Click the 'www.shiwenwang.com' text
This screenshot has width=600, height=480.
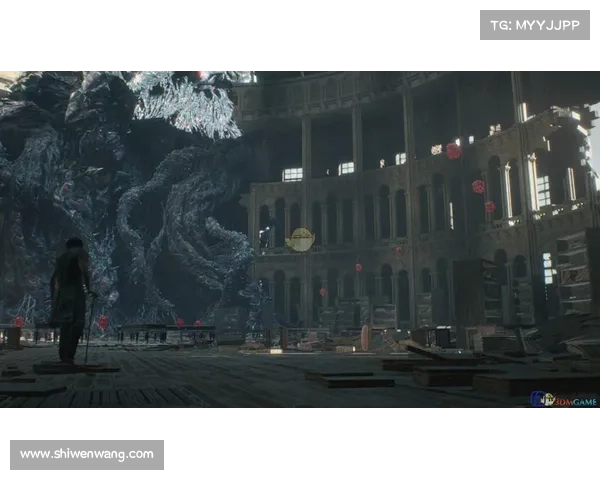coord(87,454)
